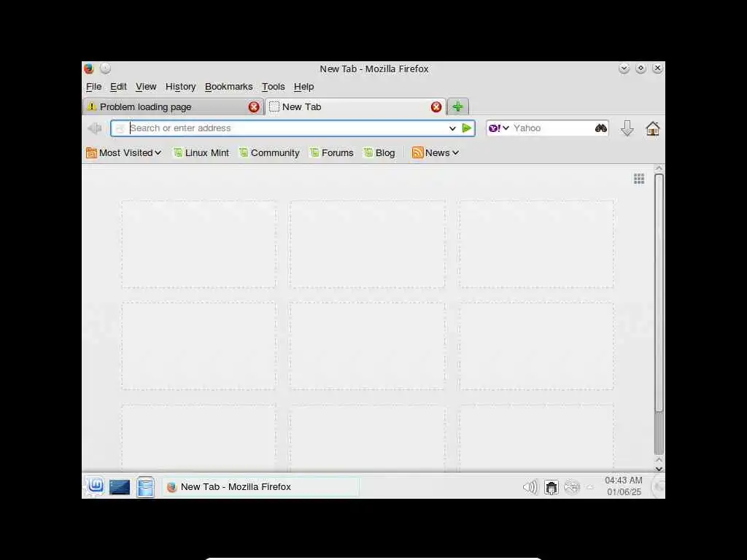Click the scrollbar down arrow at bottom
Screen dimensions: 747x560
[659, 469]
